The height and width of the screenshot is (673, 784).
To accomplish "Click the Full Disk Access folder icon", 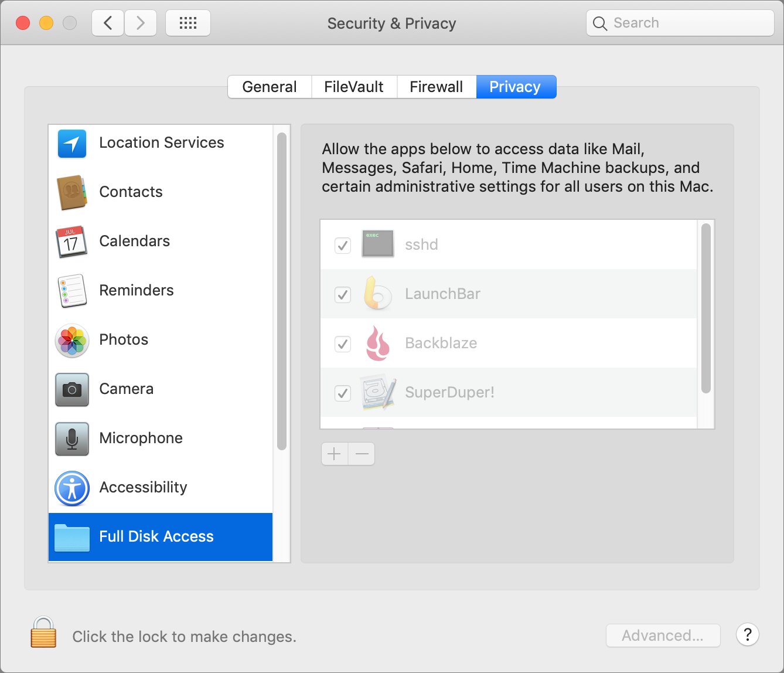I will (72, 538).
